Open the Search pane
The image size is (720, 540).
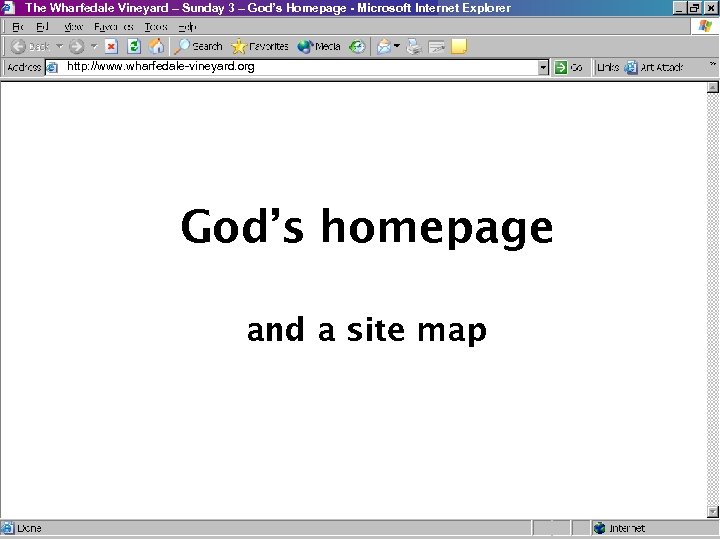198,46
